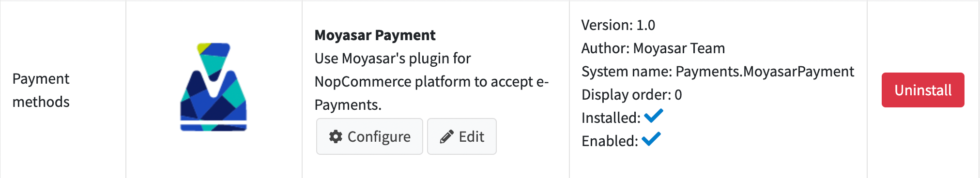Viewport: 980px width, 178px height.
Task: Select the Moyasar Payment plugin title
Action: [x=375, y=35]
